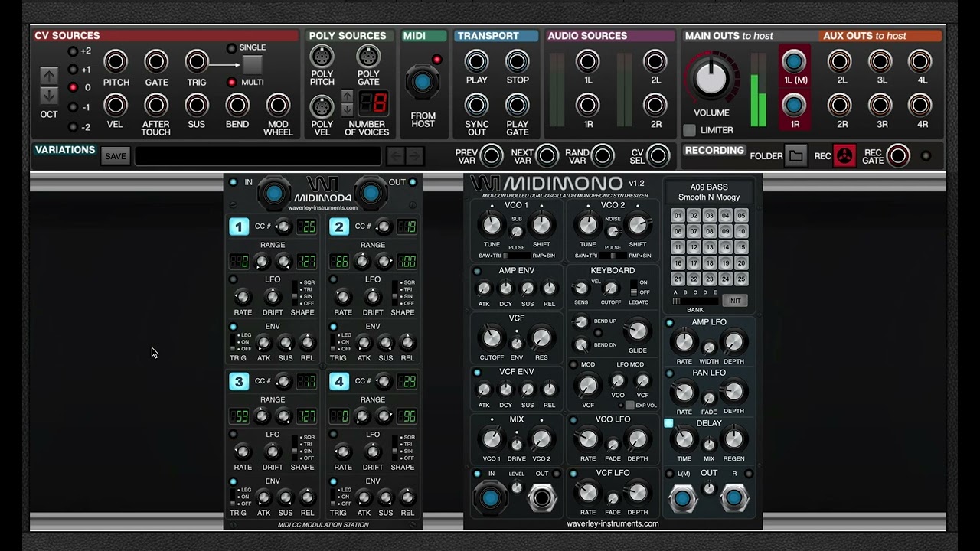Click the RAND VAR jack
Screen dimensions: 980x551
[x=603, y=156]
